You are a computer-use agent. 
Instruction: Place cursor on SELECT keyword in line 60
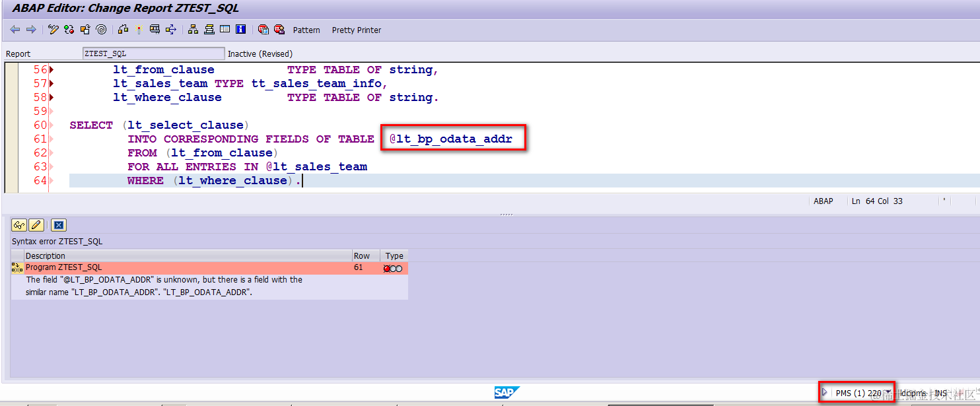(x=91, y=125)
